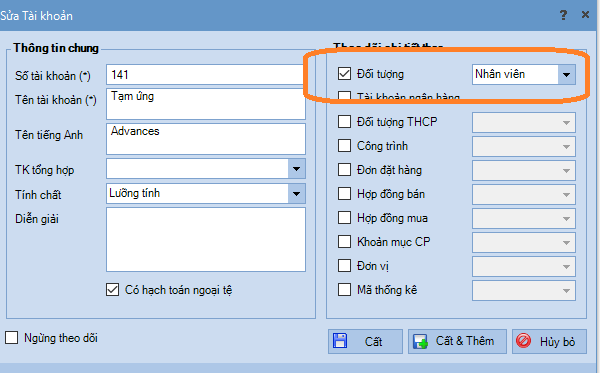Tick the Đơn đặt hàng checkbox
The width and height of the screenshot is (606, 373).
(344, 170)
